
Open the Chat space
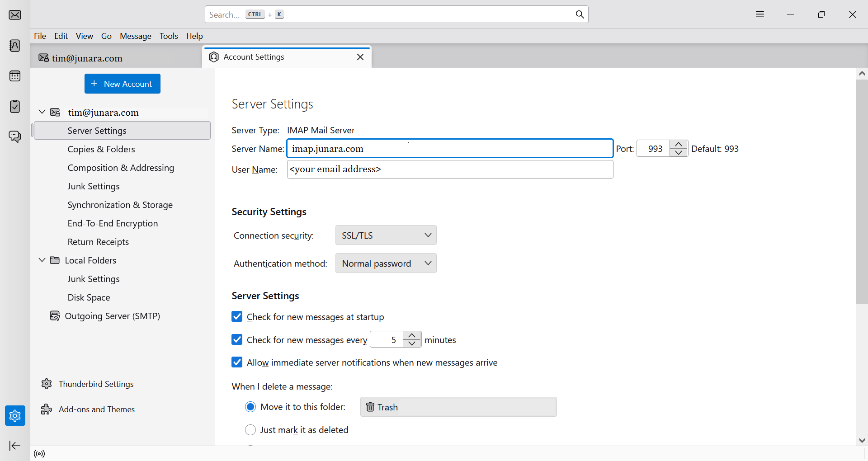[15, 136]
